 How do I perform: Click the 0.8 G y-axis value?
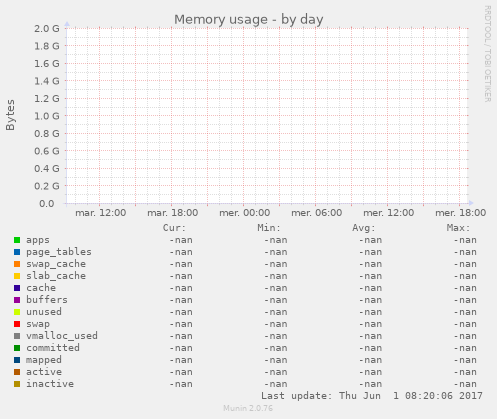(47, 133)
